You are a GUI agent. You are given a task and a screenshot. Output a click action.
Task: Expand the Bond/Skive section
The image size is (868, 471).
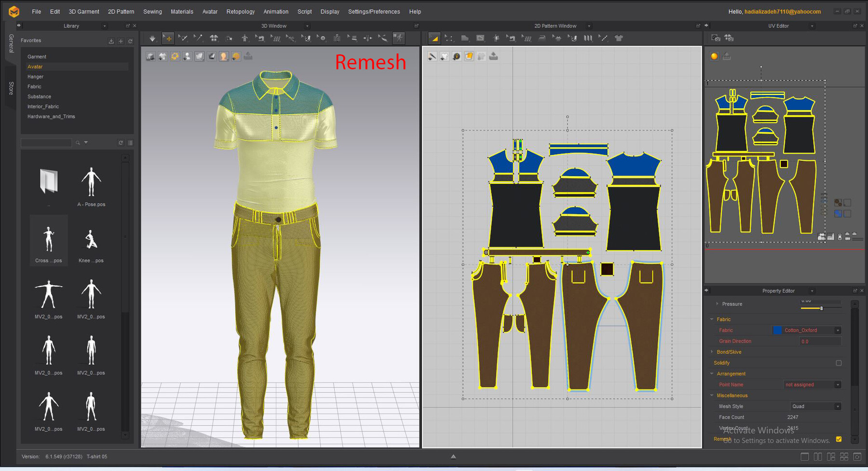click(712, 352)
